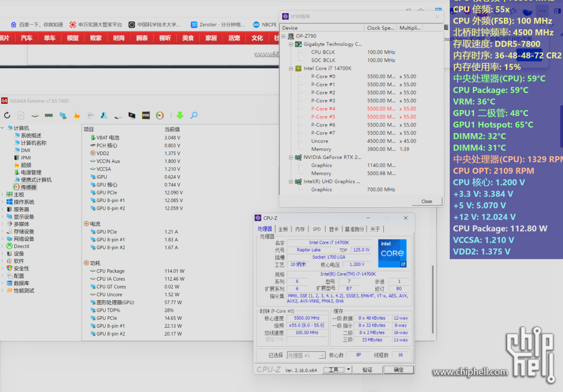Select 超频 in the AIDA64 tree
Viewport: 563px width, 392px height.
tap(26, 165)
